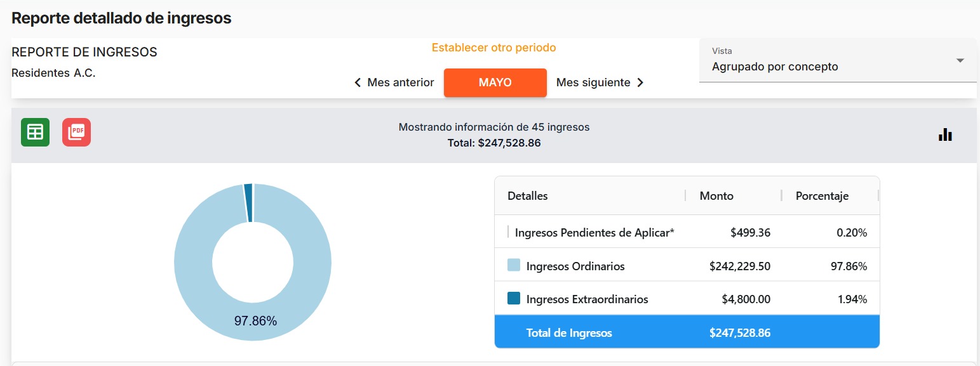
Task: Click light blue Ingresos Ordinarios swatch
Action: [514, 265]
